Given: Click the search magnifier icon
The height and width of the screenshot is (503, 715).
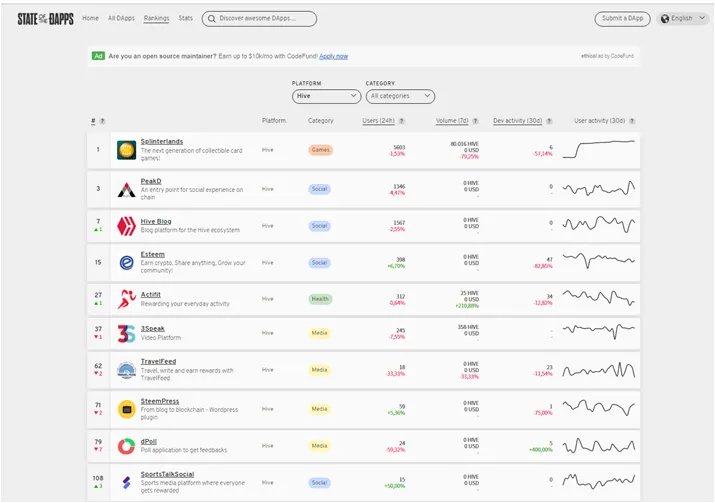Looking at the screenshot, I should click(212, 19).
